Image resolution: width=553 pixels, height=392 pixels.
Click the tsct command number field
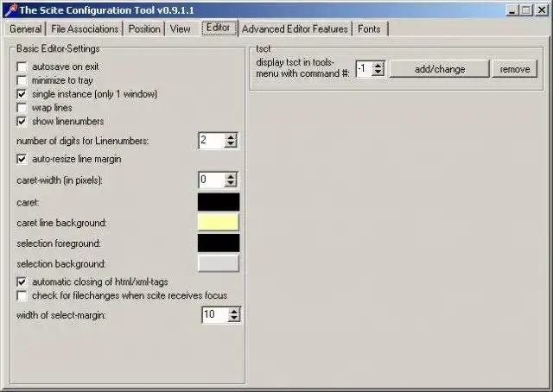365,69
